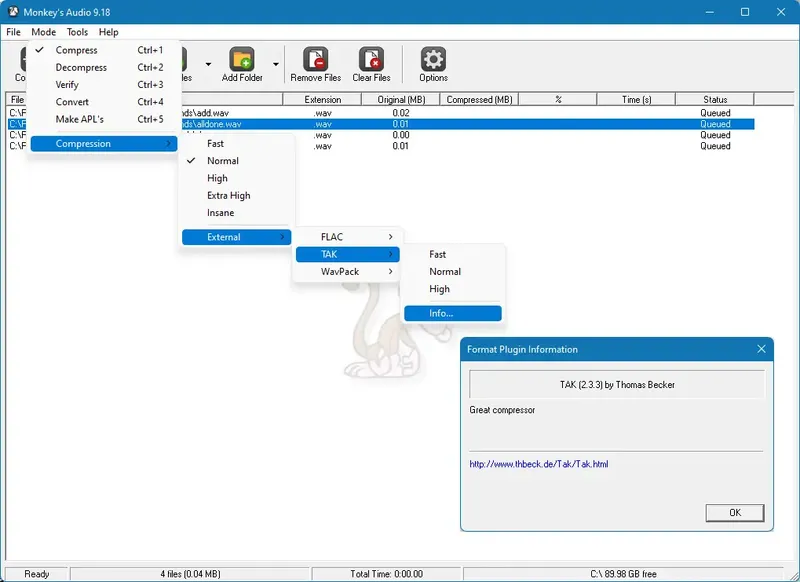The height and width of the screenshot is (582, 800).
Task: Expand the Compression submenu
Action: (104, 144)
